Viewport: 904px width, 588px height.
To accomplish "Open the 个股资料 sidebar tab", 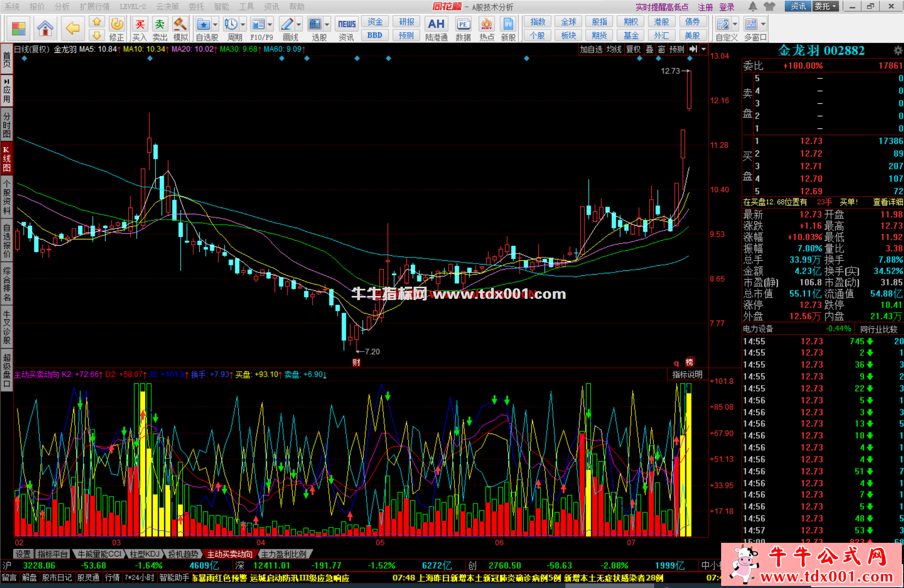I will pos(7,197).
